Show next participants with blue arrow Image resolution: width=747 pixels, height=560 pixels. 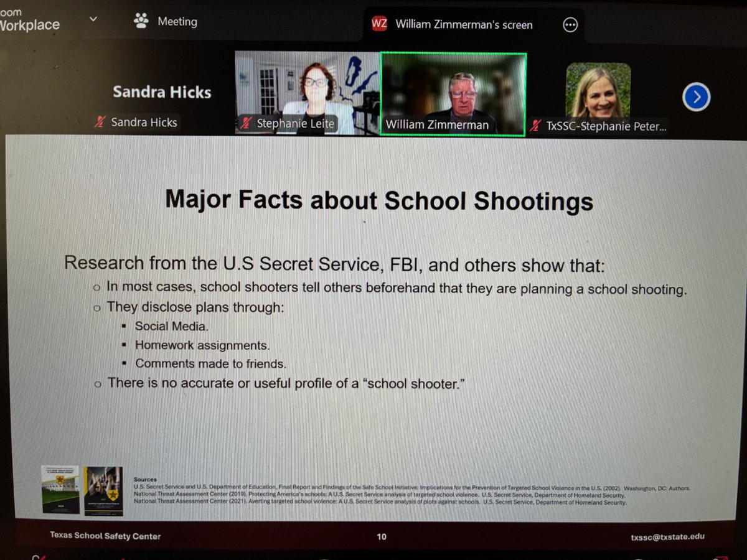click(x=697, y=96)
